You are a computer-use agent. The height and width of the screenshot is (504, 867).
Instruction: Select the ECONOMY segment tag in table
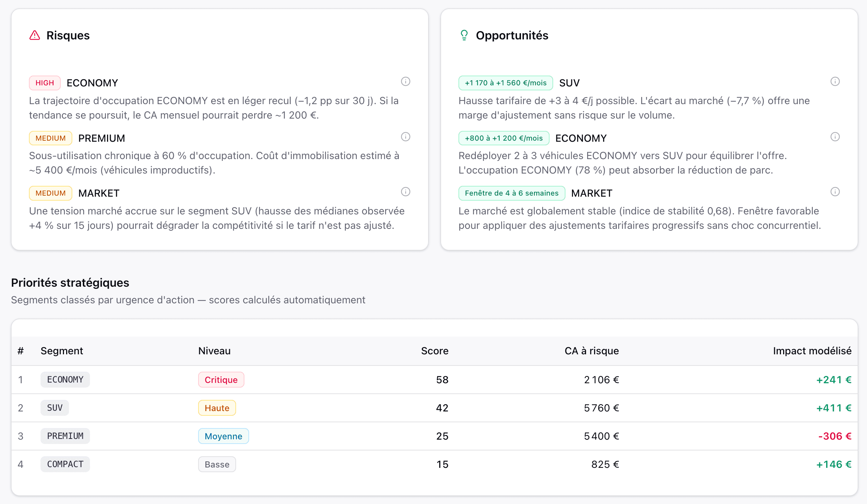point(65,380)
